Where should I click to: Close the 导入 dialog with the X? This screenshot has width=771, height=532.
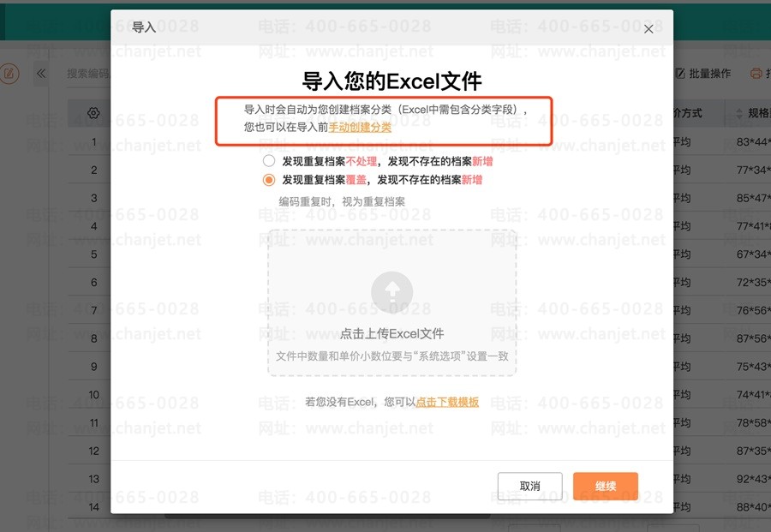point(648,29)
